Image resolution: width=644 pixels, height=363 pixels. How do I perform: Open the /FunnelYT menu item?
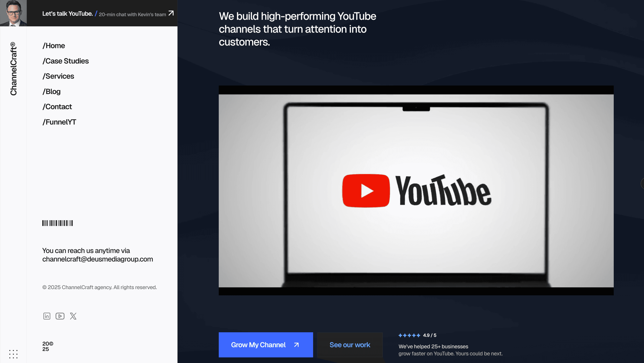[x=59, y=122]
